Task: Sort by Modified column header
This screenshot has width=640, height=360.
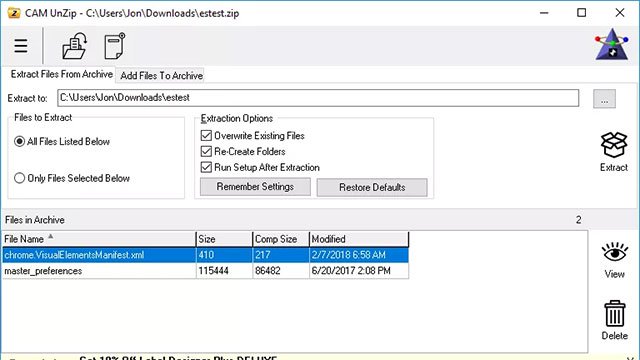Action: (359, 239)
